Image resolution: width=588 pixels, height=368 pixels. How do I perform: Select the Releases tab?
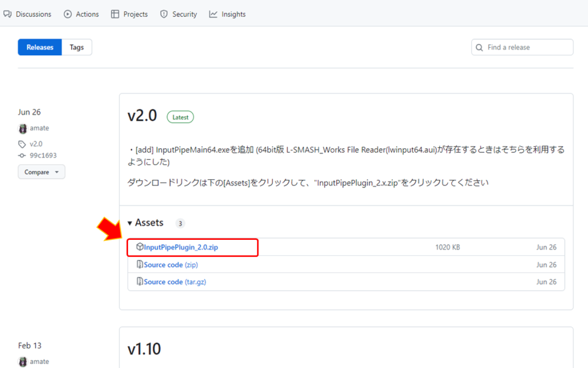(x=39, y=47)
